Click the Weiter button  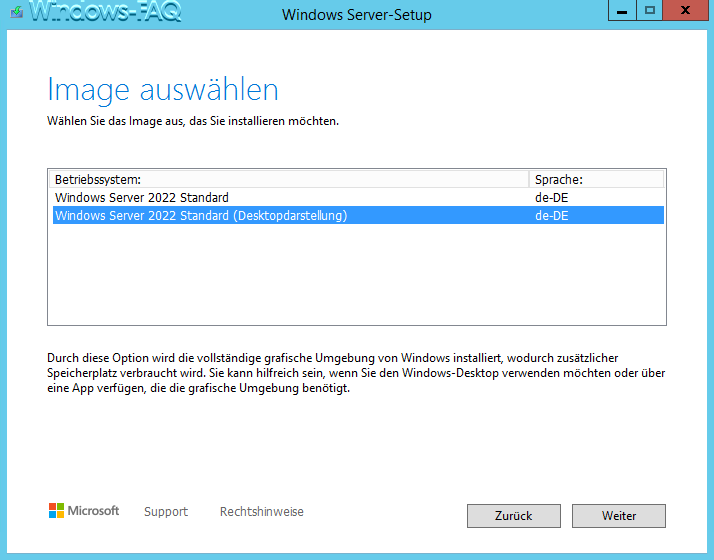[619, 516]
